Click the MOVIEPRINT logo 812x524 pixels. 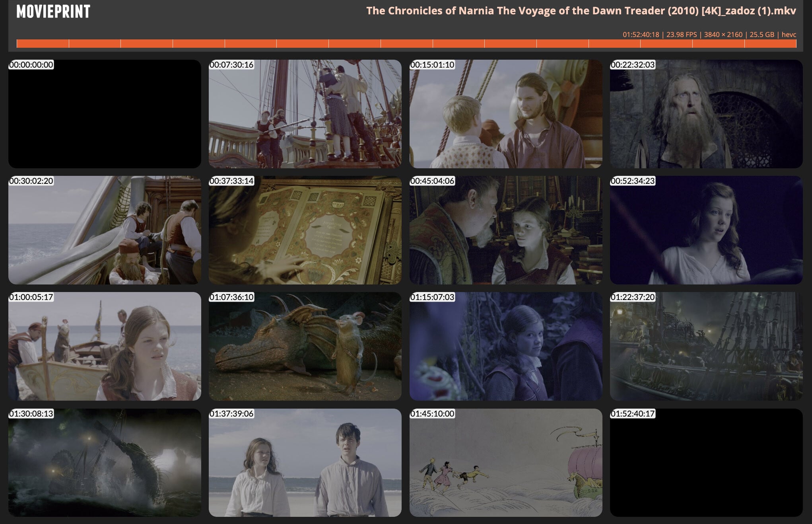pyautogui.click(x=53, y=12)
